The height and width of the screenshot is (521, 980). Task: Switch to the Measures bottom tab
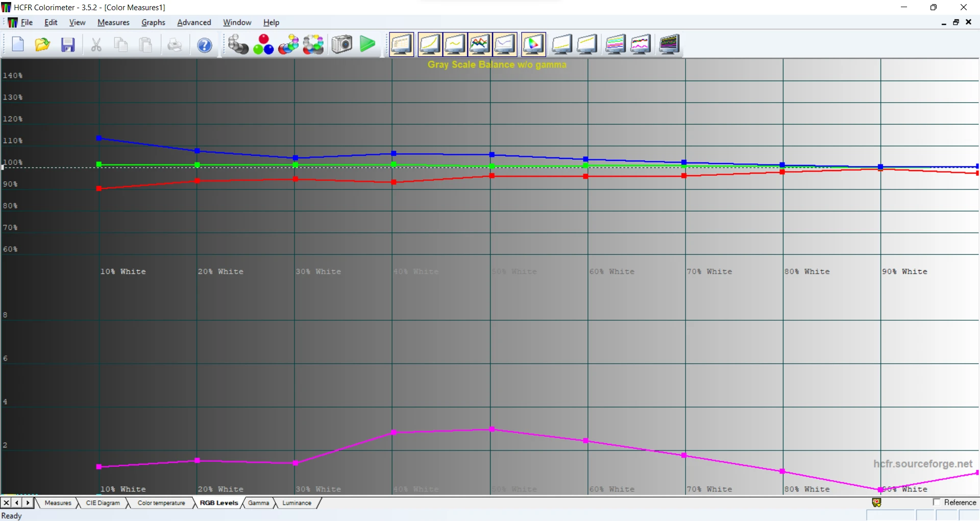click(x=58, y=503)
